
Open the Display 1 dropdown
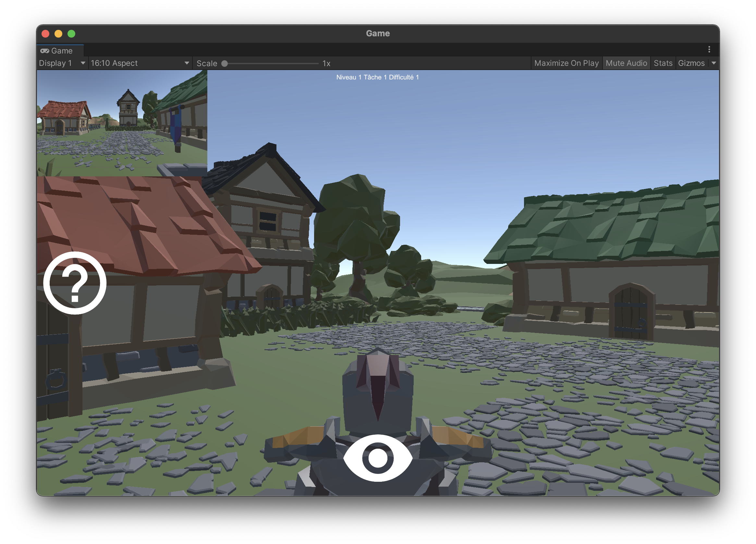(x=62, y=63)
